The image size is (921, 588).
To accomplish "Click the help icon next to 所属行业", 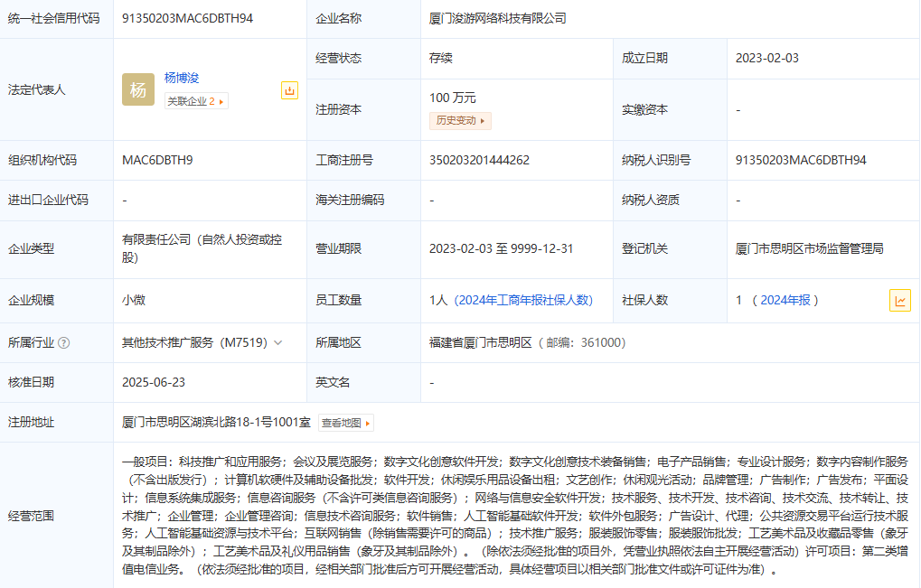I will [x=64, y=343].
